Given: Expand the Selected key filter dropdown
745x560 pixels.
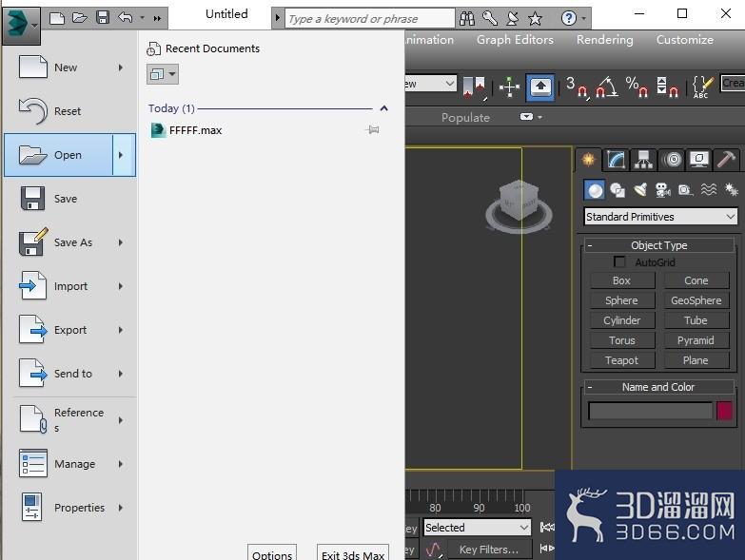Looking at the screenshot, I should pyautogui.click(x=477, y=528).
